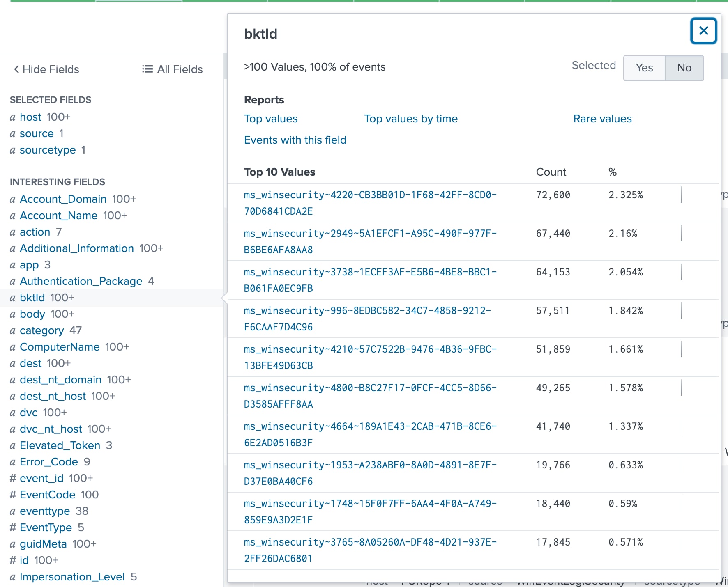Open Rare values report
Image resolution: width=728 pixels, height=587 pixels.
(x=602, y=119)
